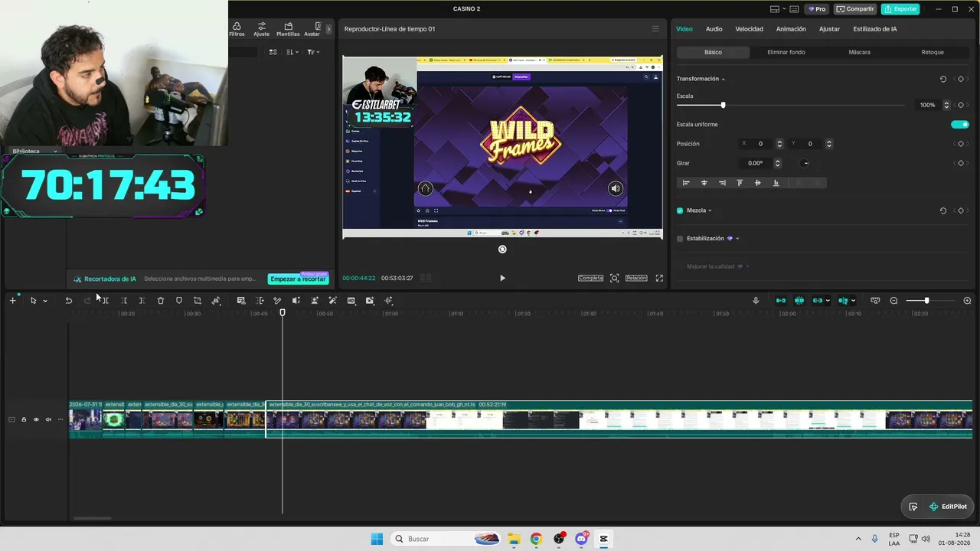Select the Eliminar fondo sub-tab
This screenshot has width=980, height=551.
coord(786,52)
